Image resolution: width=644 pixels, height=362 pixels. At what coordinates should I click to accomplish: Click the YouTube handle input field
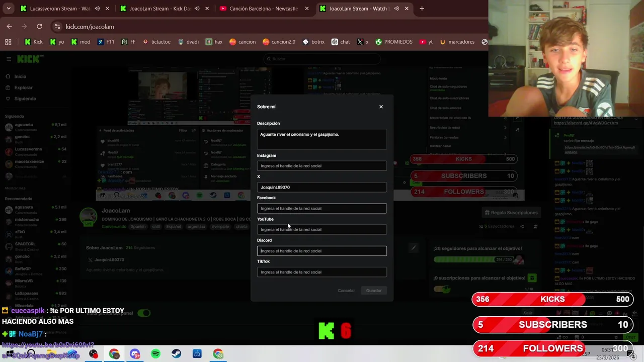point(322,230)
